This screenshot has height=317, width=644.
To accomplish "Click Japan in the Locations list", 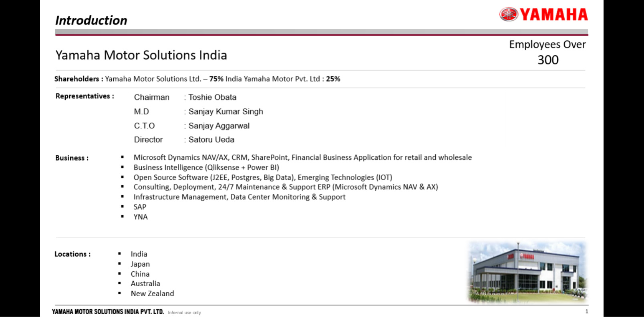I will pos(140,264).
